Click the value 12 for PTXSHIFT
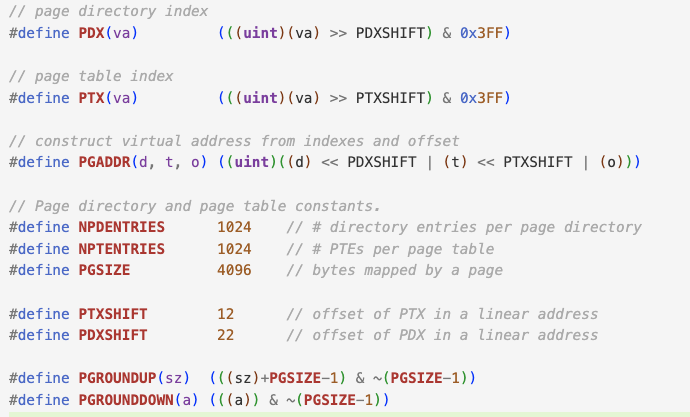Screen dimensions: 690x417 pyautogui.click(x=225, y=314)
